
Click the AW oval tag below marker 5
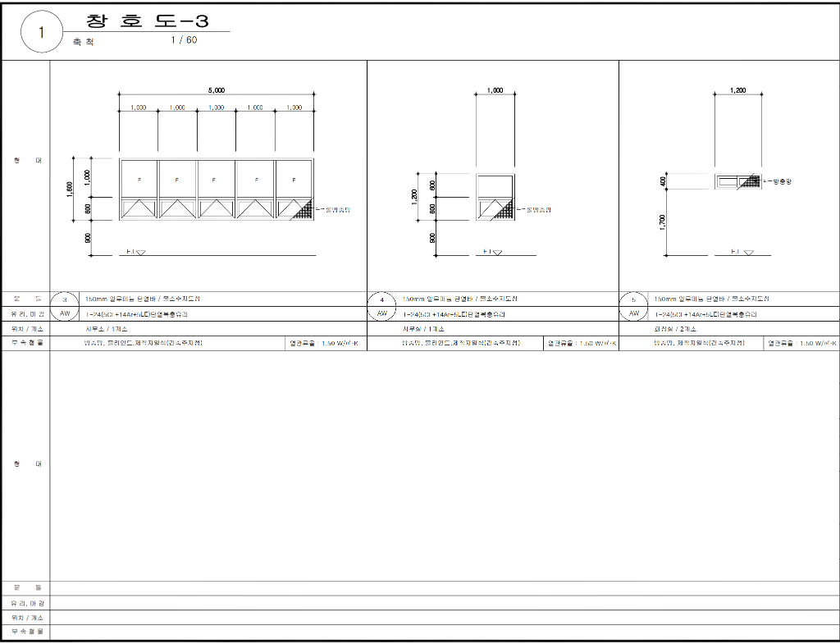[x=633, y=314]
